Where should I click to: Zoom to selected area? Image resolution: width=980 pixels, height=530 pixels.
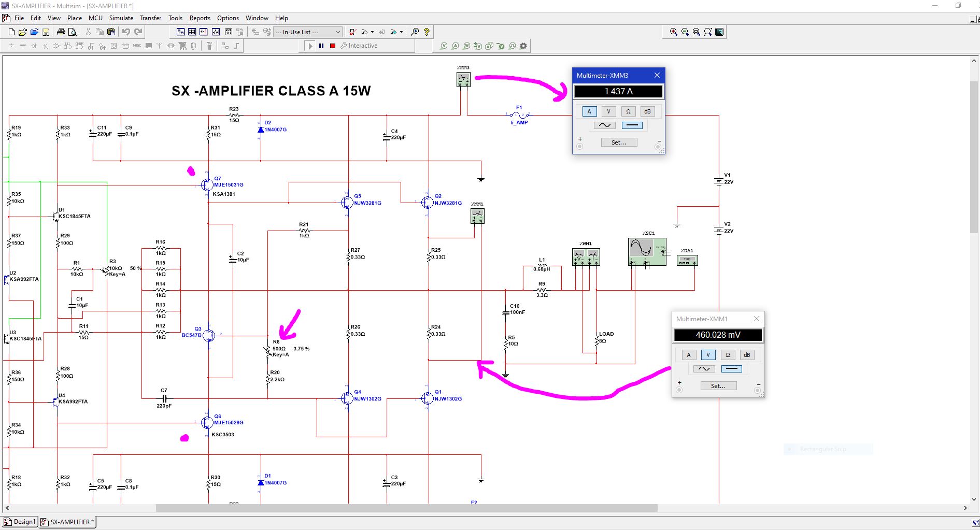697,32
